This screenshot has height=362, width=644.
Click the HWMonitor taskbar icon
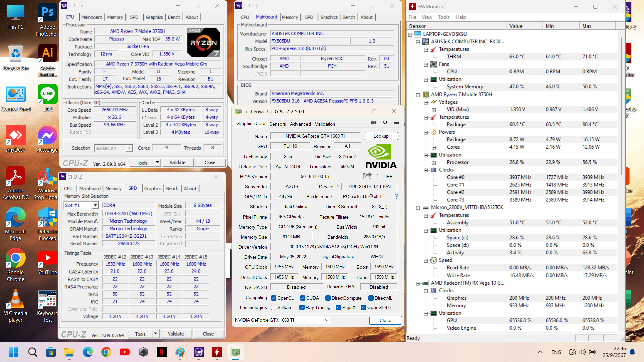[x=217, y=352]
